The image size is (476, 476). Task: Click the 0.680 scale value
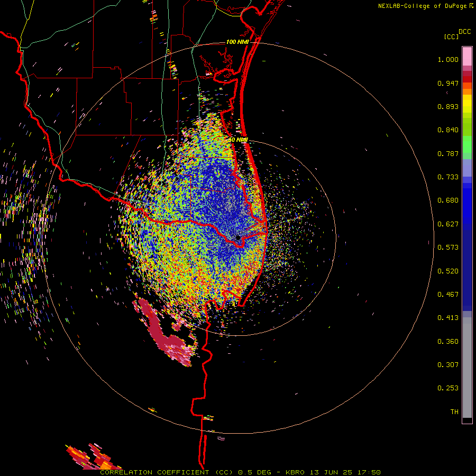448,200
